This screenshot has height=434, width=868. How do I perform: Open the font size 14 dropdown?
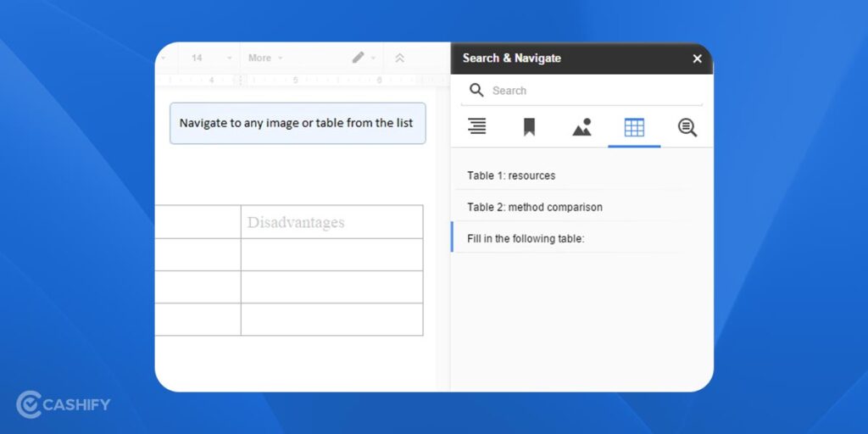(211, 58)
